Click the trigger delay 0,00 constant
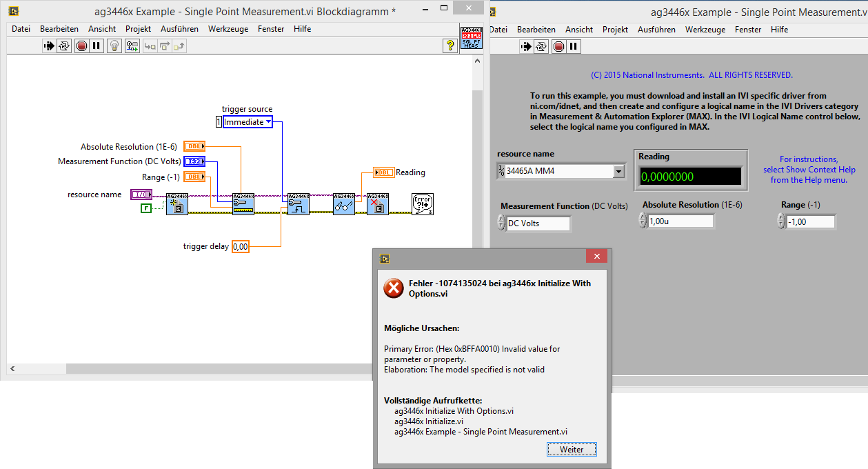The image size is (868, 469). tap(240, 246)
